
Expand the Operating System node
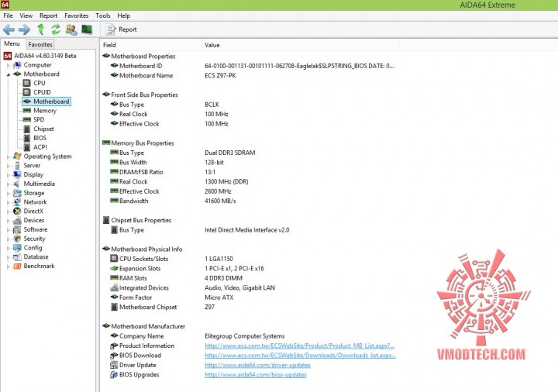(9, 156)
